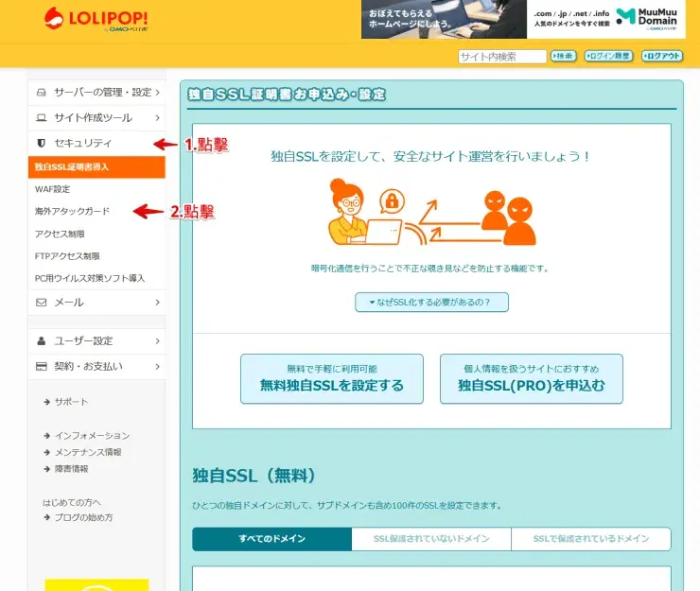Click the MuuMuu Domain logo
This screenshot has height=591, width=700.
[646, 18]
